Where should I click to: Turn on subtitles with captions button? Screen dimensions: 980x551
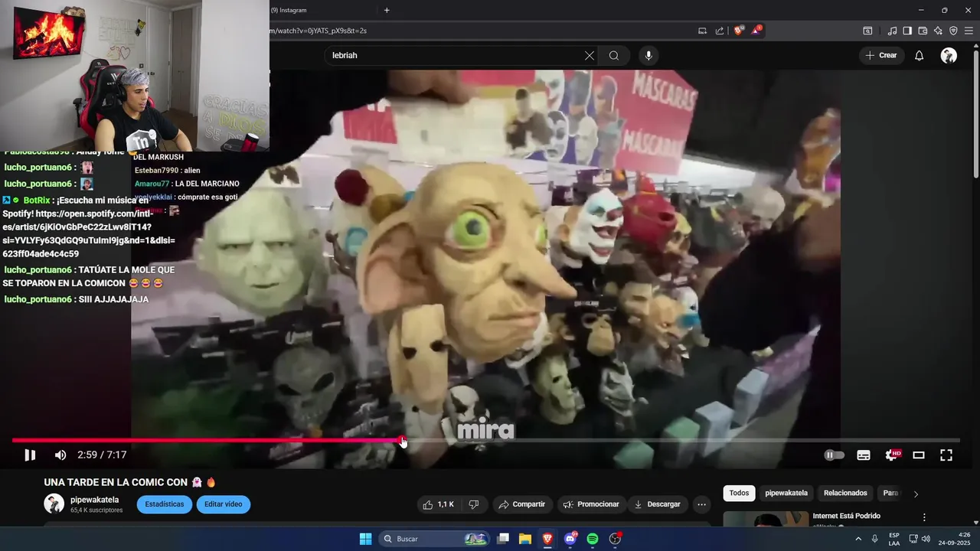[864, 455]
